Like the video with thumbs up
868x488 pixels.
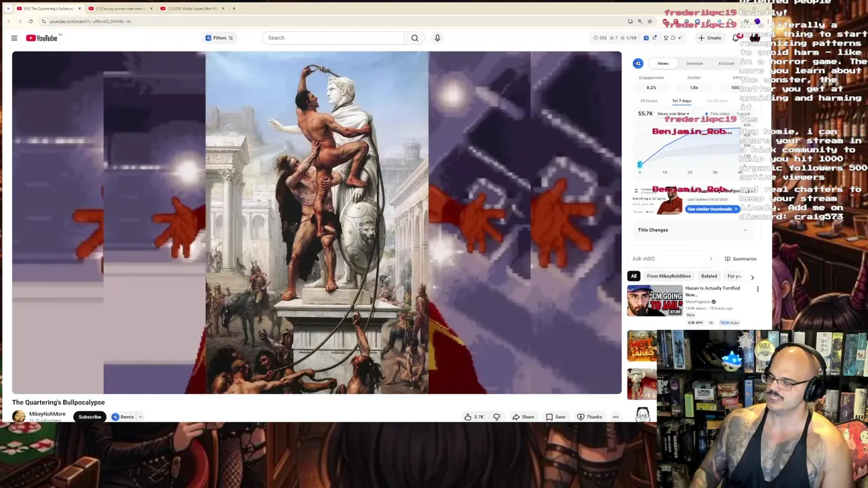(474, 417)
